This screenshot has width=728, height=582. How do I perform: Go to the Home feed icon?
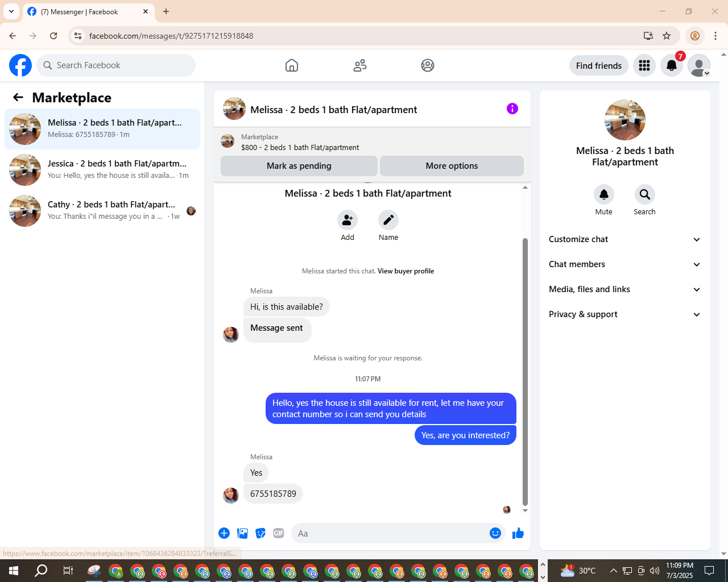[x=292, y=65]
